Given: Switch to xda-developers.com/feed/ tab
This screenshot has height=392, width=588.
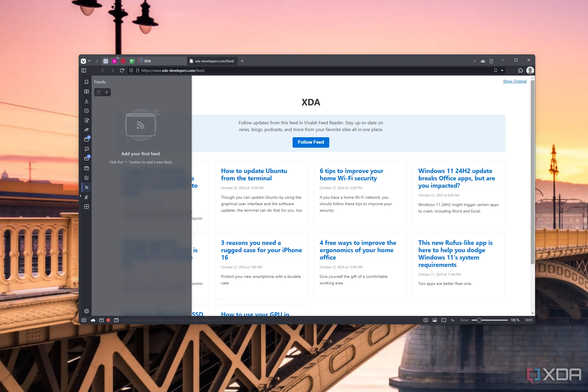Looking at the screenshot, I should (212, 61).
